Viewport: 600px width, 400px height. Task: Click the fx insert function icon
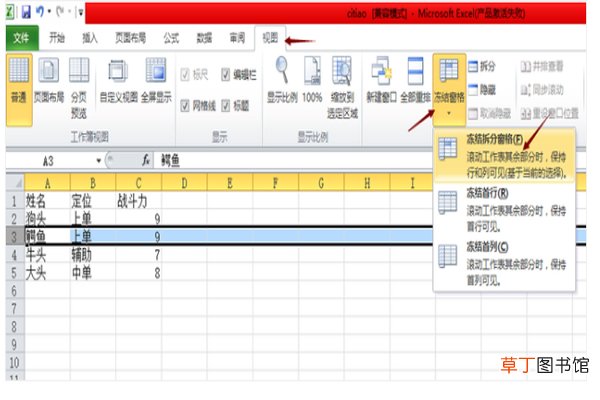click(146, 160)
